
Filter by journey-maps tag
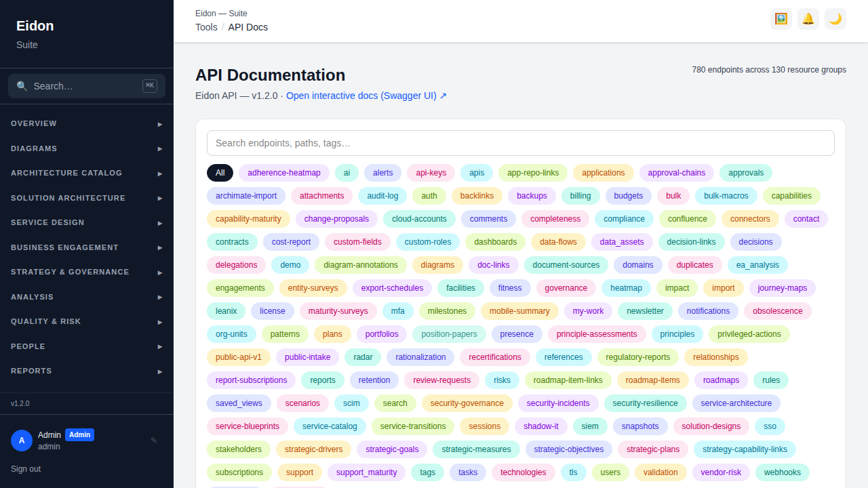[783, 288]
